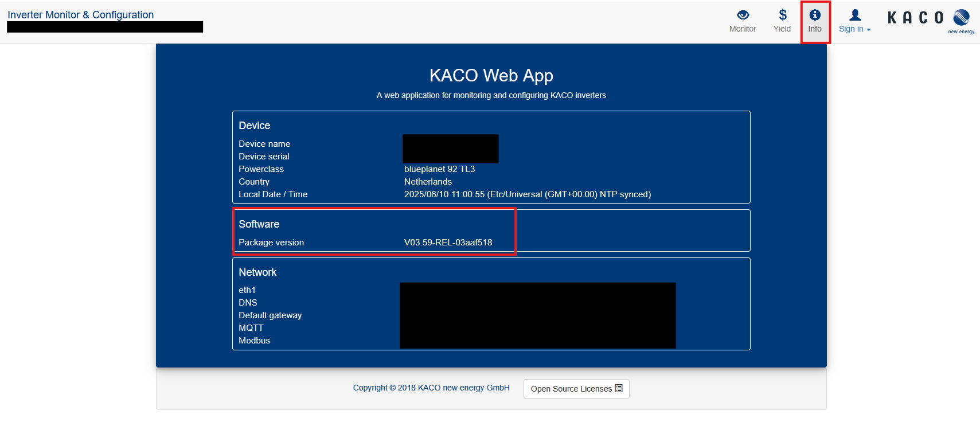The image size is (980, 422).
Task: Click the Local Date / Time value
Action: tap(527, 194)
